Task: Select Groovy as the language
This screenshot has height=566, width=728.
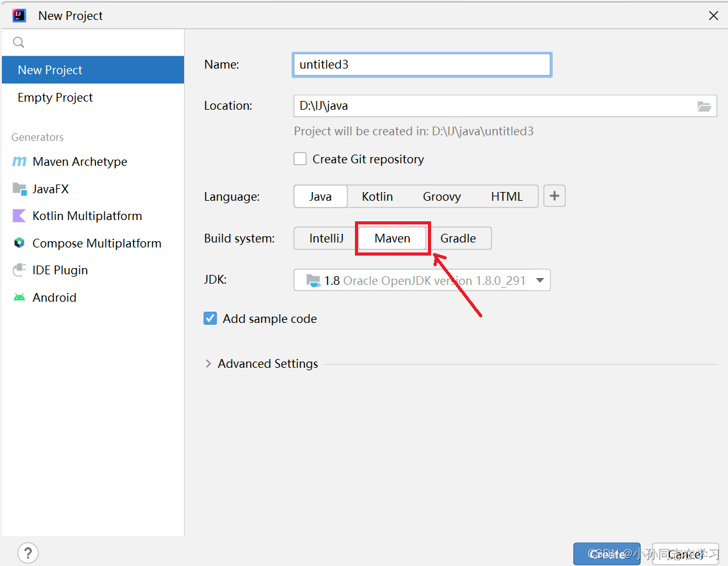Action: (442, 196)
